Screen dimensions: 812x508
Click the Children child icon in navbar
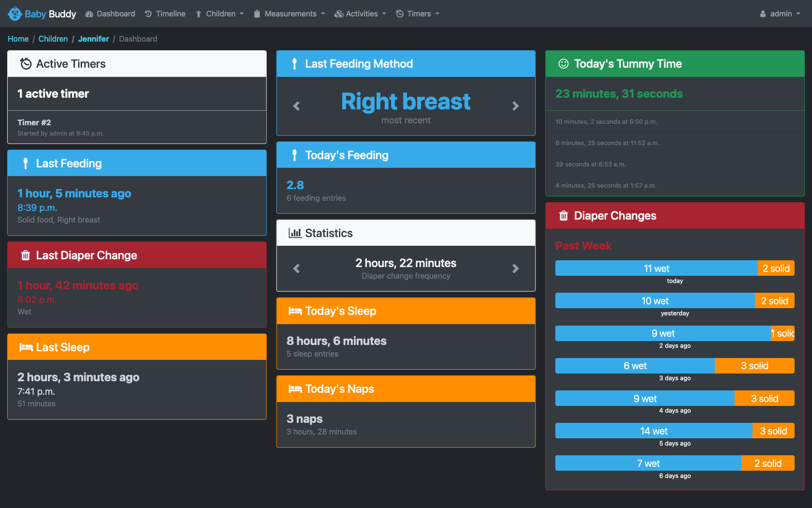tap(198, 14)
